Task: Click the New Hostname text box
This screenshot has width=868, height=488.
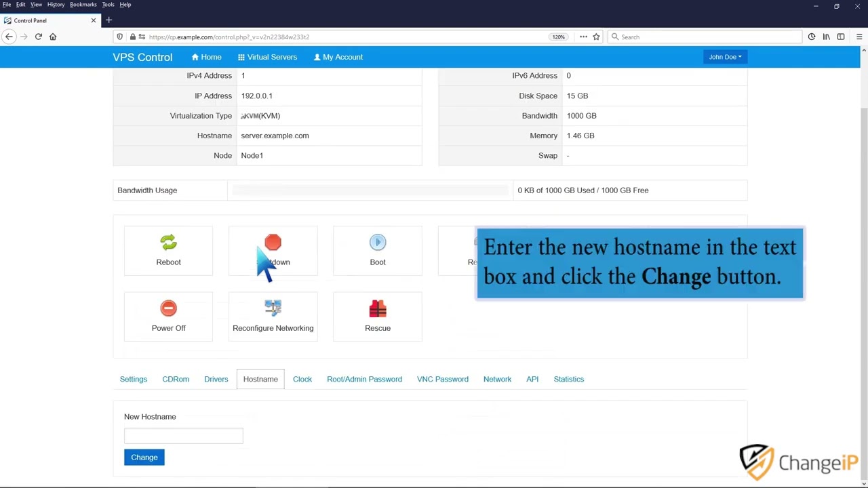Action: [184, 436]
